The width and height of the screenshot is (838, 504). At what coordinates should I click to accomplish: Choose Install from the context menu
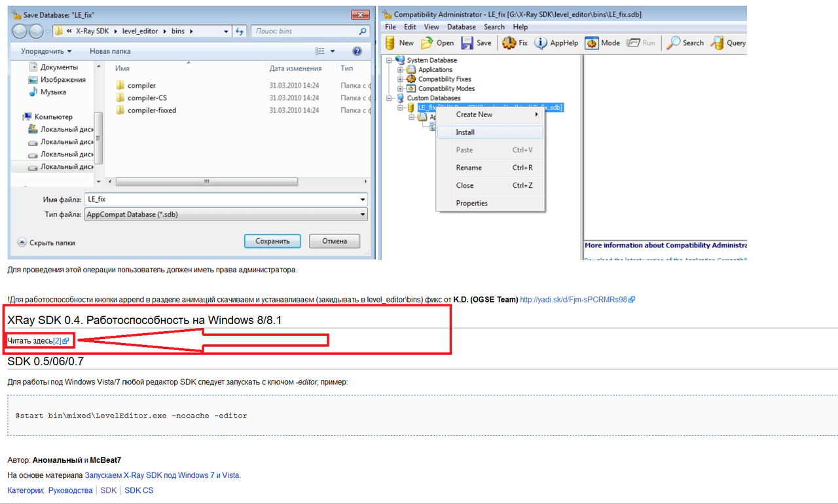[490, 132]
